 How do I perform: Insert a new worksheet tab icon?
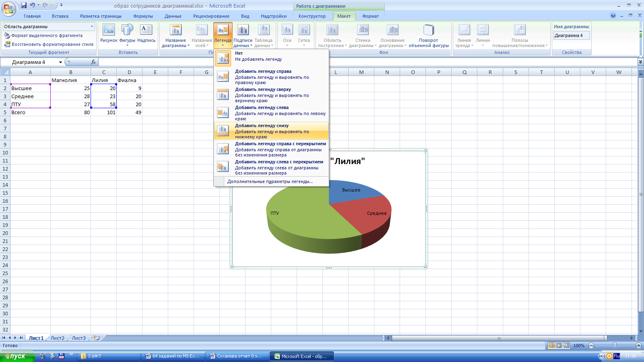pos(97,338)
